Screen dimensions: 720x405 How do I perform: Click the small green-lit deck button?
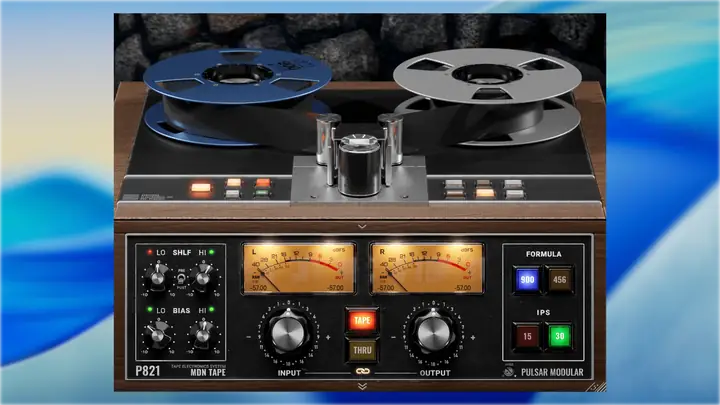coord(263,193)
